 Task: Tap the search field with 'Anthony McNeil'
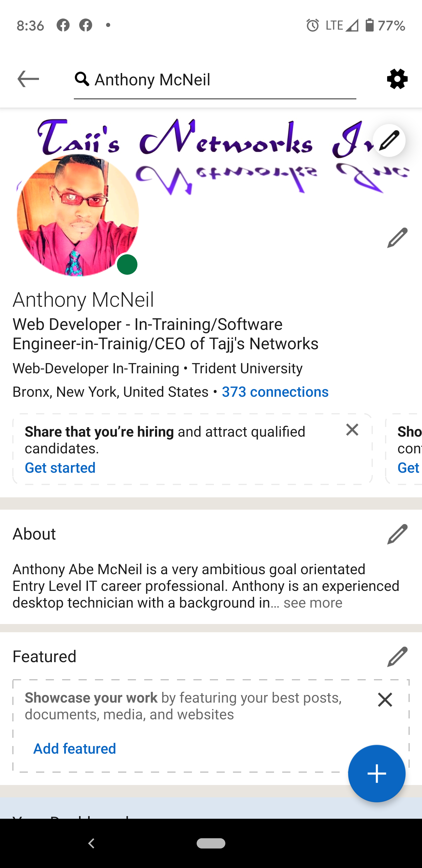point(215,80)
